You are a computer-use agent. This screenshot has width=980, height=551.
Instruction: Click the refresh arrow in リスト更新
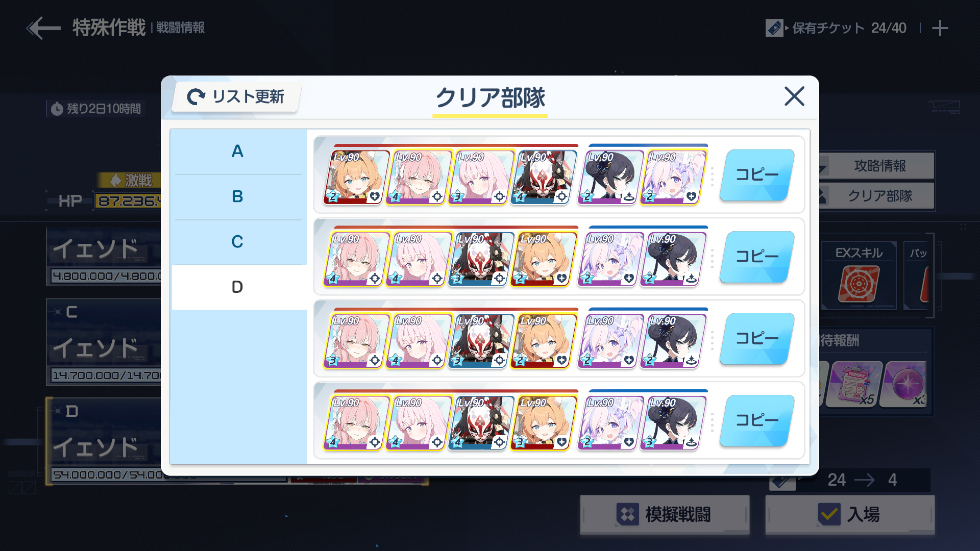click(196, 96)
